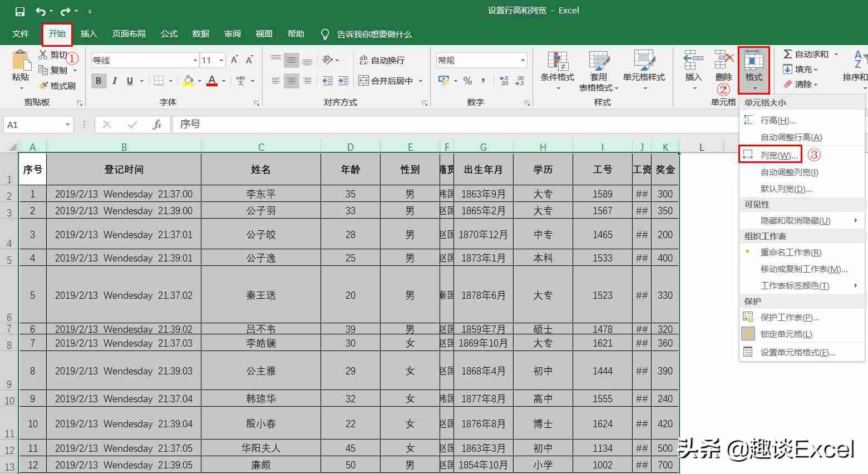Viewport: 868px width, 474px height.
Task: Click the Increase Indent icon
Action: pyautogui.click(x=343, y=81)
